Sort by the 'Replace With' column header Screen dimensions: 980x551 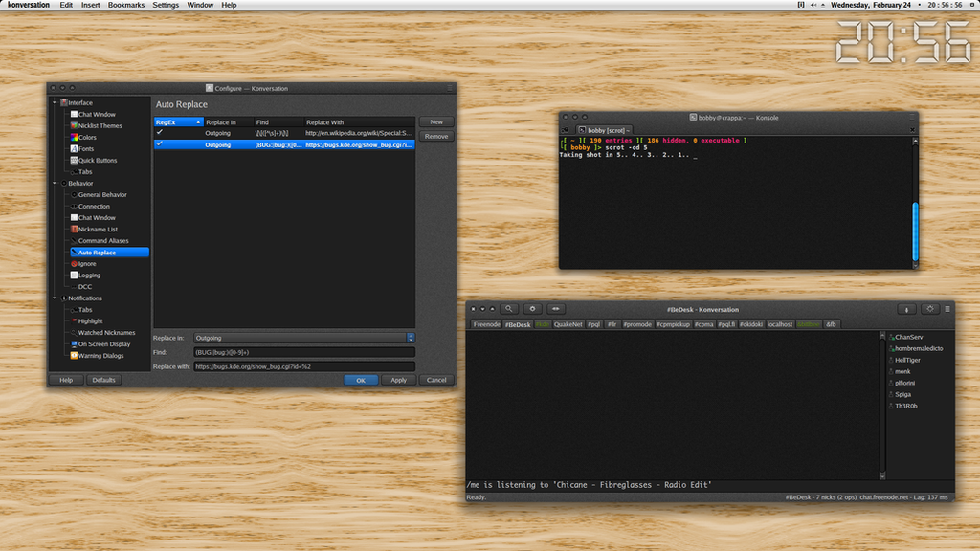click(x=360, y=122)
